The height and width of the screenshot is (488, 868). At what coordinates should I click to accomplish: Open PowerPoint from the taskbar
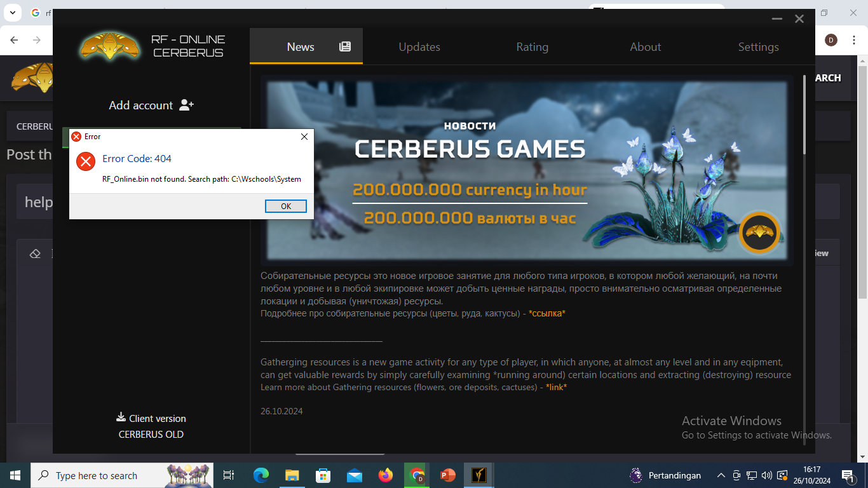[x=448, y=475]
